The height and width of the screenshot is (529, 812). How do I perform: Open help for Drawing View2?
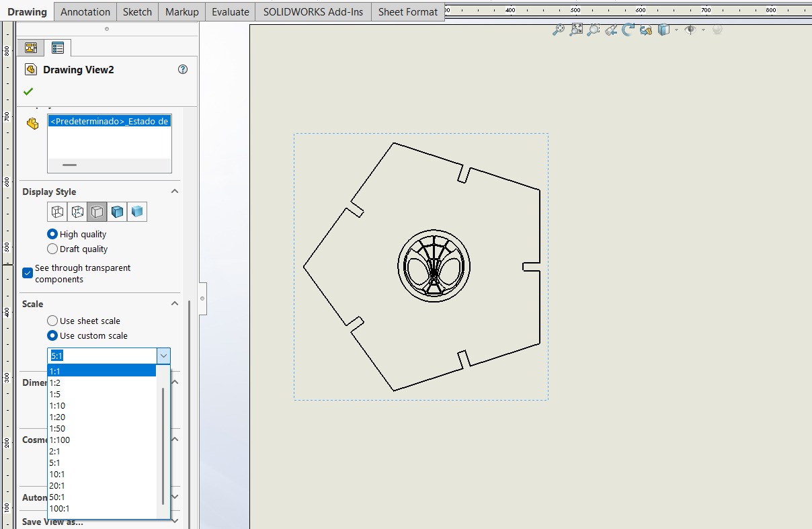[183, 69]
